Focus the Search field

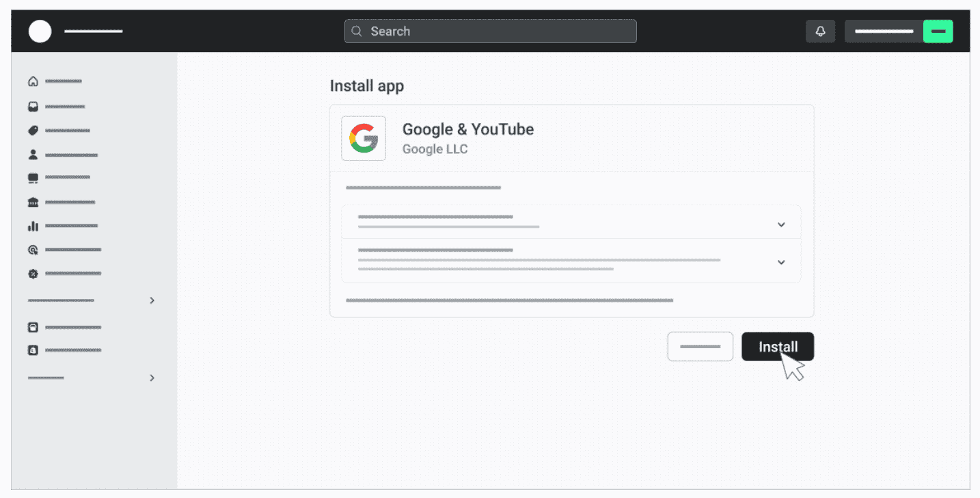tap(491, 31)
